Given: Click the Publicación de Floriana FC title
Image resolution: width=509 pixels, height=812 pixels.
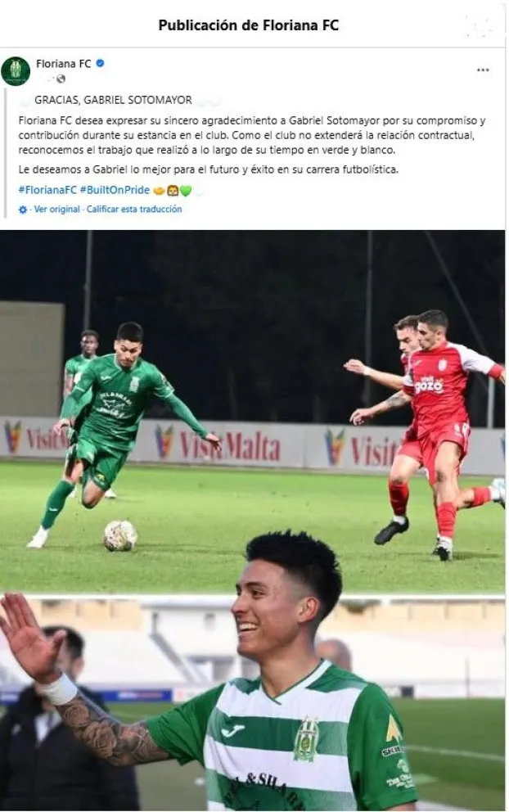Looking at the screenshot, I should tap(249, 25).
